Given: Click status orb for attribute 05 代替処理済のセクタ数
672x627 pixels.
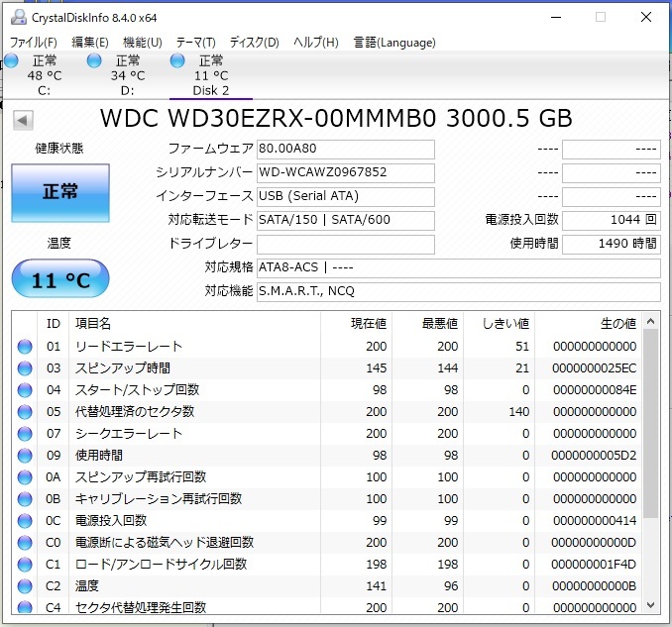Looking at the screenshot, I should pyautogui.click(x=25, y=412).
